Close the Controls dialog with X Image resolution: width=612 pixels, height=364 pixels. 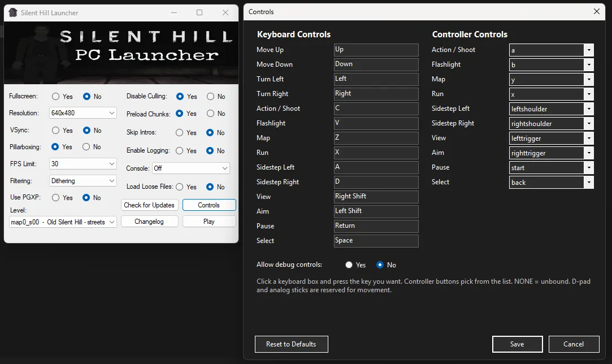596,11
